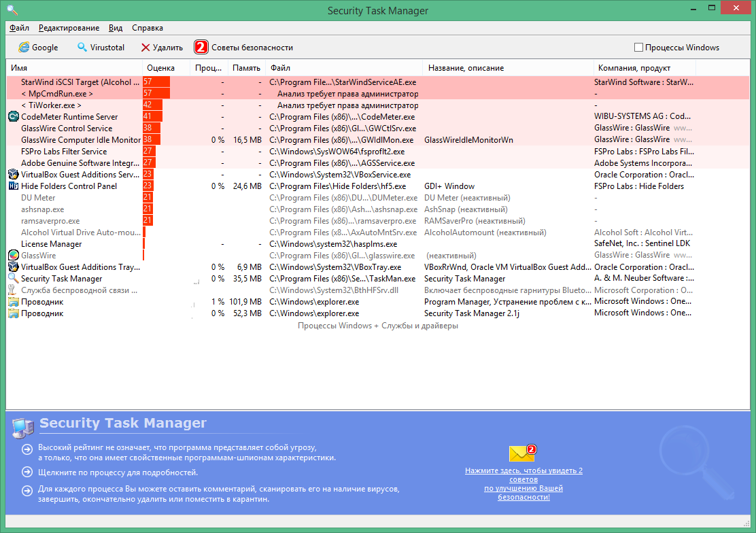Open Google search from the toolbar
Screen dimensions: 756x533
click(x=39, y=48)
